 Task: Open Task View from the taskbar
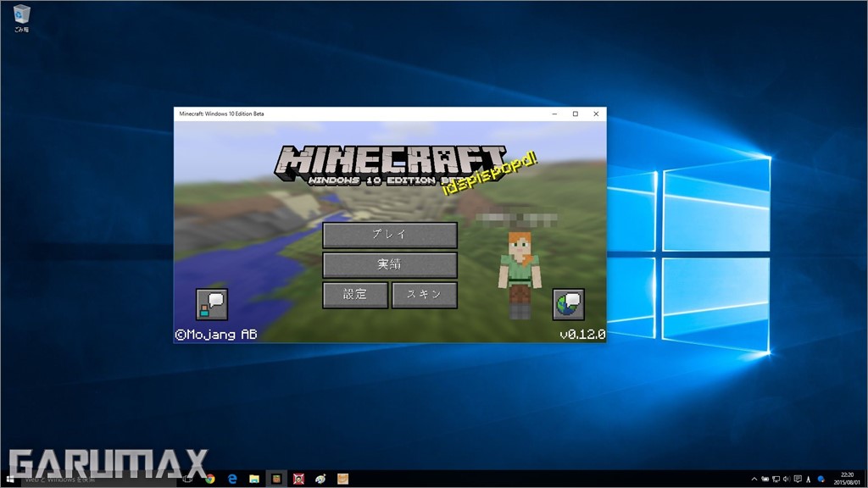tap(187, 479)
